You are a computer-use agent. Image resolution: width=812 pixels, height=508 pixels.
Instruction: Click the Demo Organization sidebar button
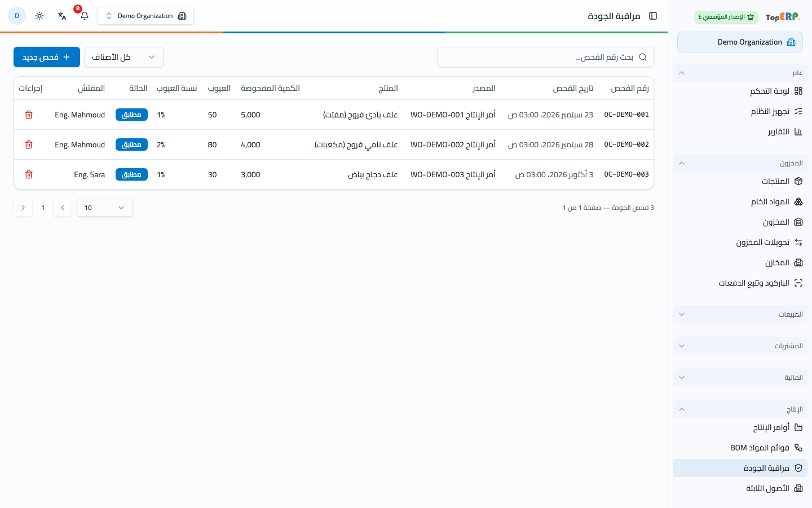pyautogui.click(x=740, y=42)
